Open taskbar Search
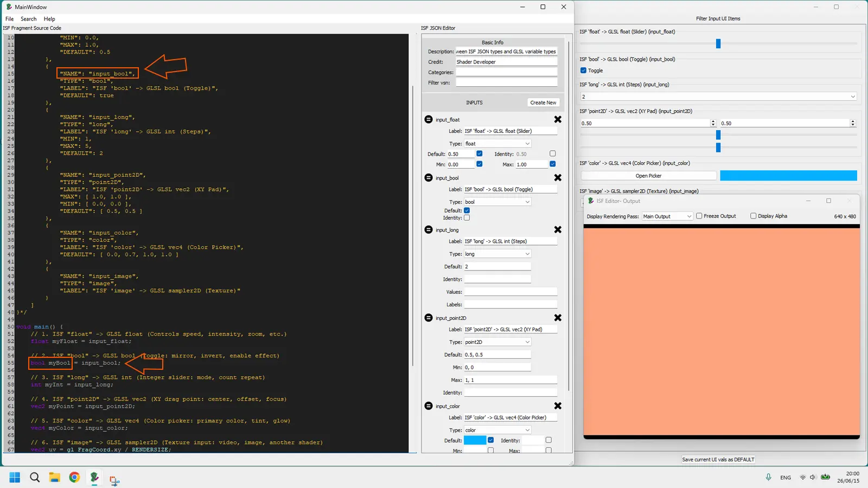Image resolution: width=868 pixels, height=488 pixels. click(35, 477)
